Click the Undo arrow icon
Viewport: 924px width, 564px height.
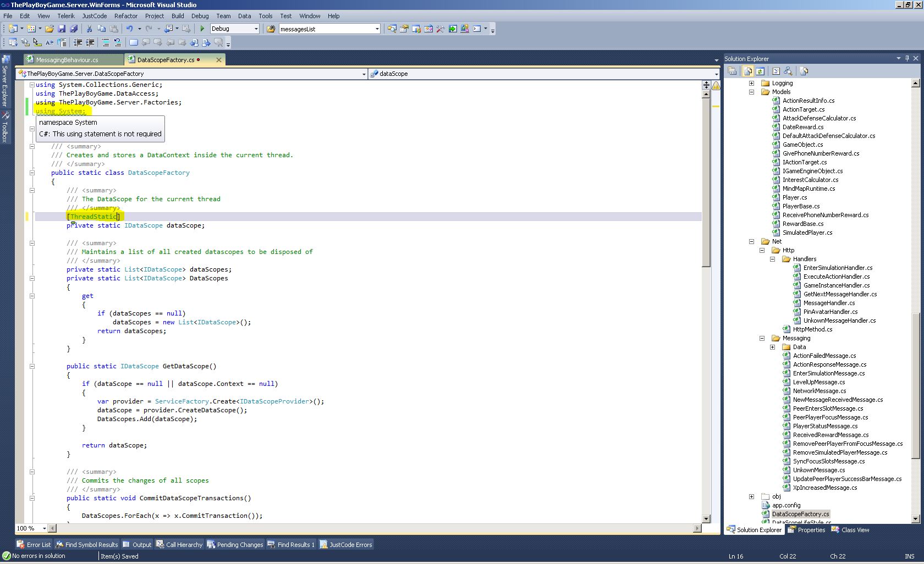(129, 29)
